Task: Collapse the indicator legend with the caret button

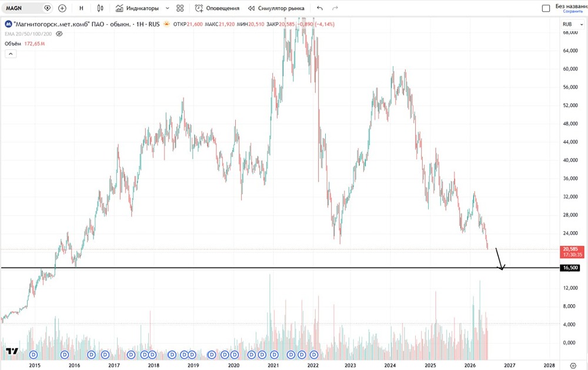Action: tap(11, 54)
